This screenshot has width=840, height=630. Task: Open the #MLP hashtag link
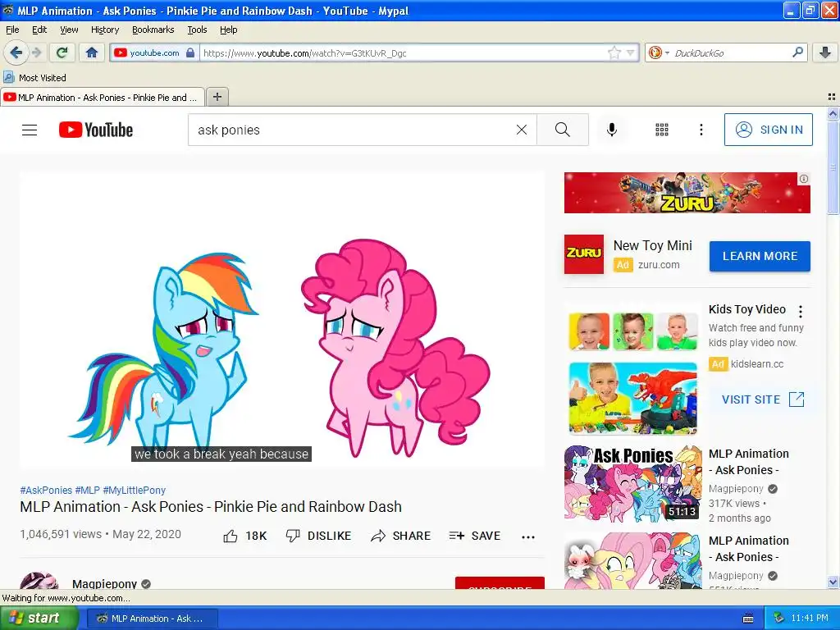[x=87, y=491]
